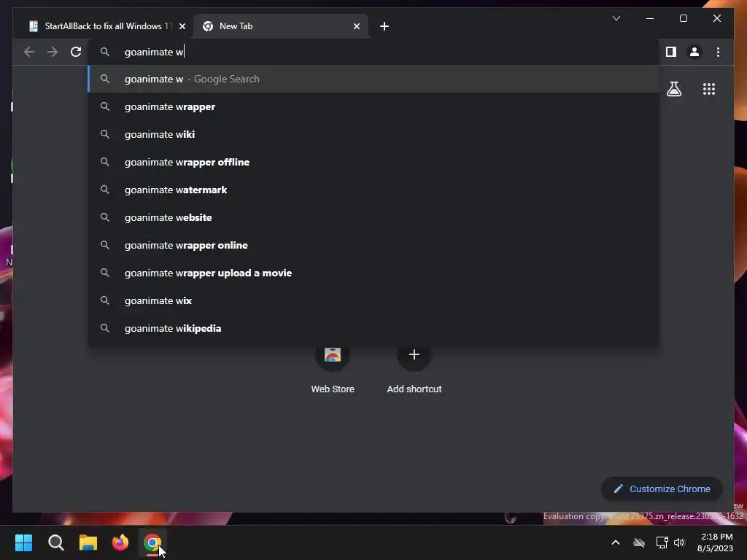
Task: Pick the 'goanimate wiki' suggestion
Action: pyautogui.click(x=373, y=134)
